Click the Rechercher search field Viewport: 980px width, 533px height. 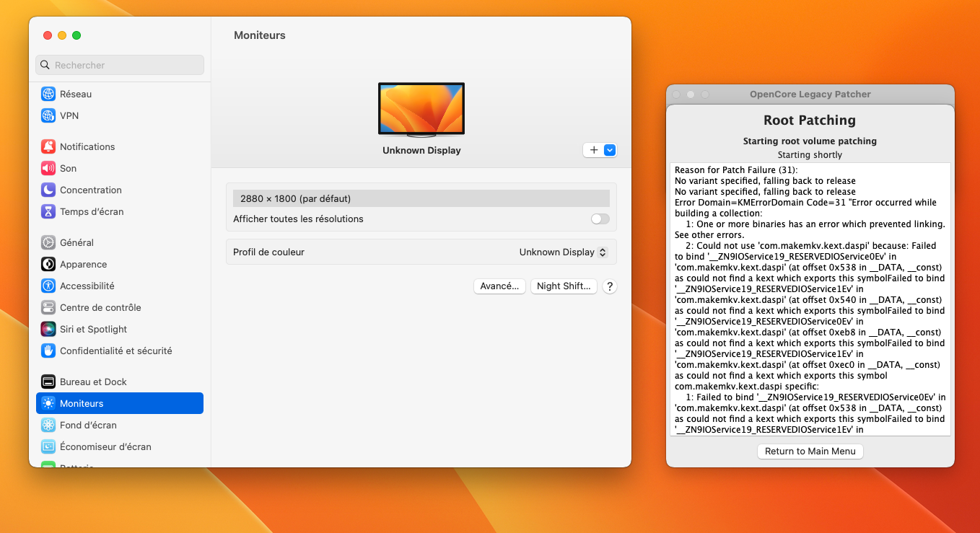(120, 65)
